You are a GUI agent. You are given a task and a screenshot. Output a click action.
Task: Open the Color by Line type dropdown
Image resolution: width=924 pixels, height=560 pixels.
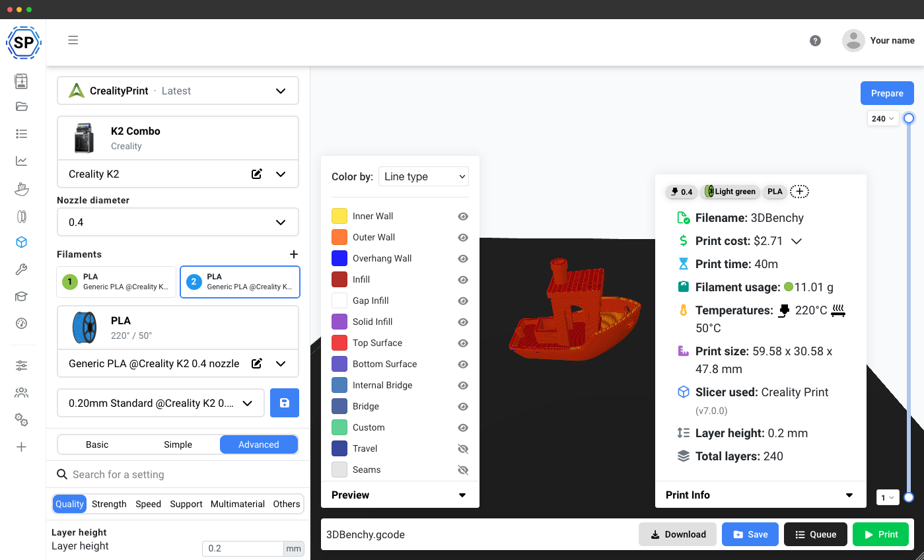423,176
